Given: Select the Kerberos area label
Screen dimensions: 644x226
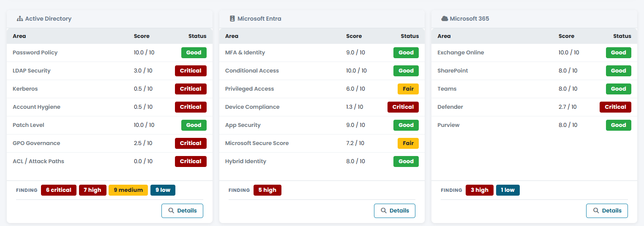Looking at the screenshot, I should (25, 89).
